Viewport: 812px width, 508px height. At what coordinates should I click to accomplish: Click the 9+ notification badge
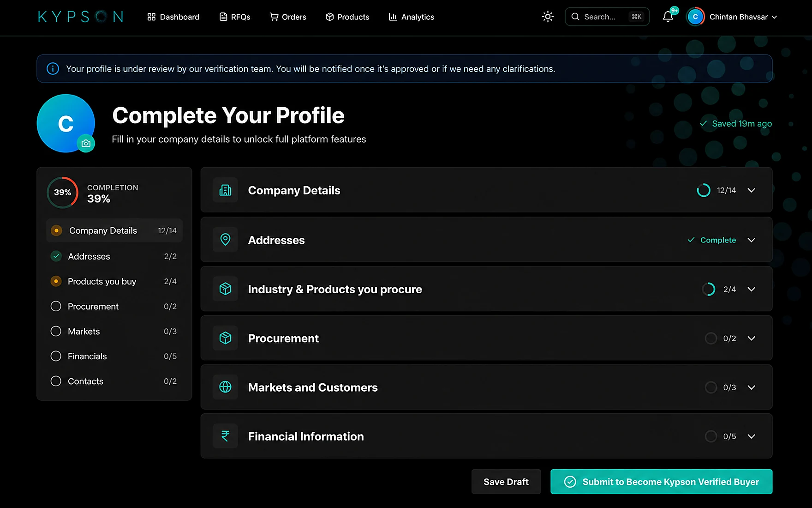tap(675, 11)
